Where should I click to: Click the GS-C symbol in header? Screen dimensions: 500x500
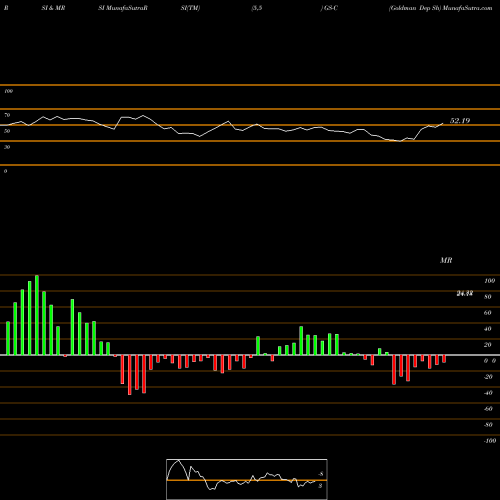coord(331,8)
